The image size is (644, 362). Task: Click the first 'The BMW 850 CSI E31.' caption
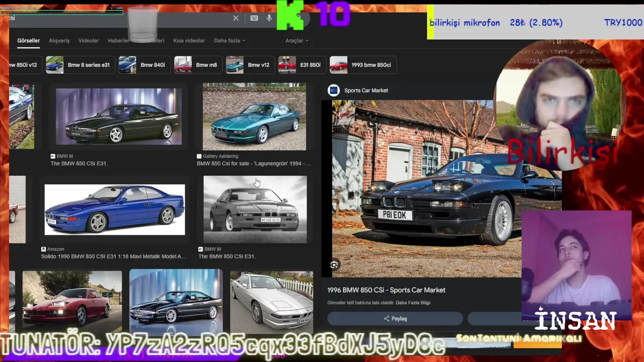[79, 163]
